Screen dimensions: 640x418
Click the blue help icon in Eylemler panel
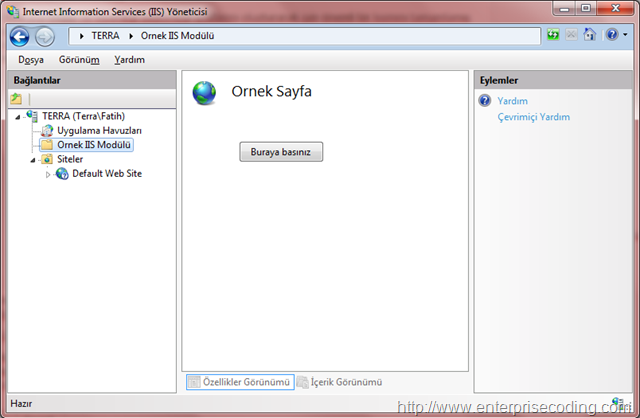pos(485,100)
